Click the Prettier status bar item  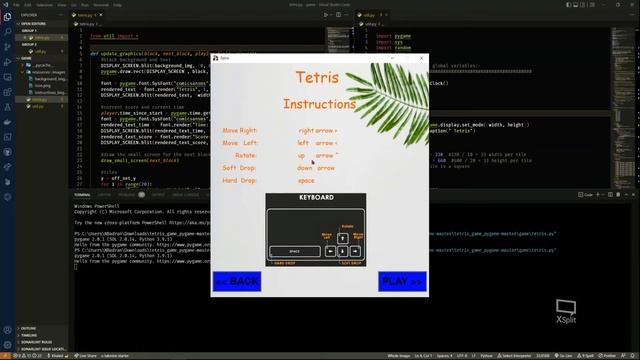point(607,356)
